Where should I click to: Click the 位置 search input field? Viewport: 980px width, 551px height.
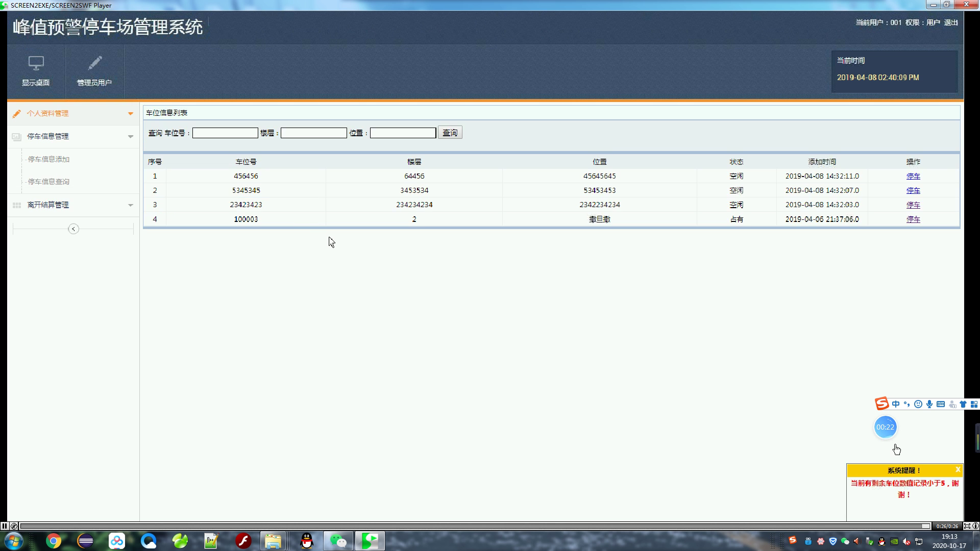(x=403, y=133)
